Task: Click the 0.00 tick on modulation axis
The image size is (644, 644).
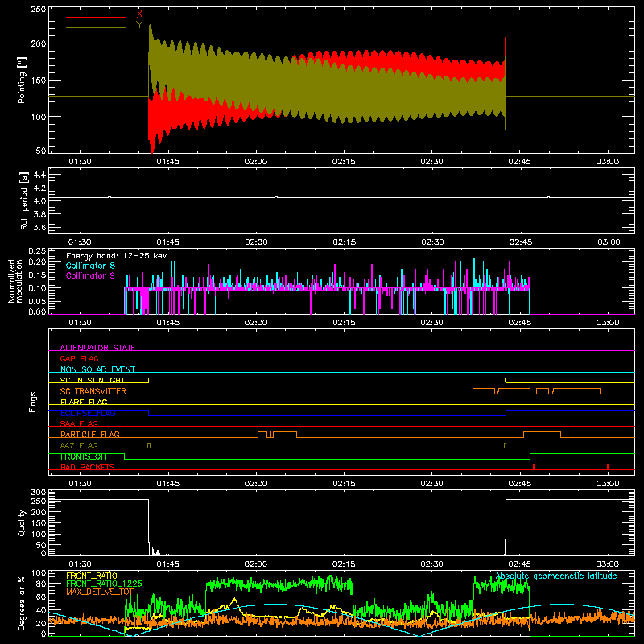Action: tap(37, 312)
